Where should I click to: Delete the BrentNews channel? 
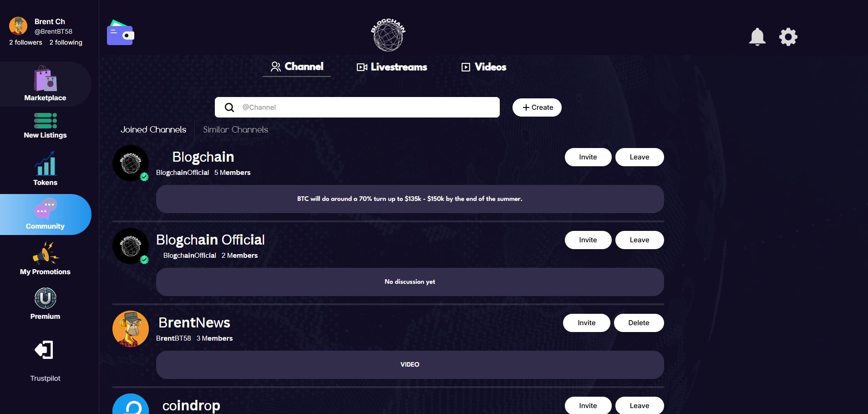point(639,323)
